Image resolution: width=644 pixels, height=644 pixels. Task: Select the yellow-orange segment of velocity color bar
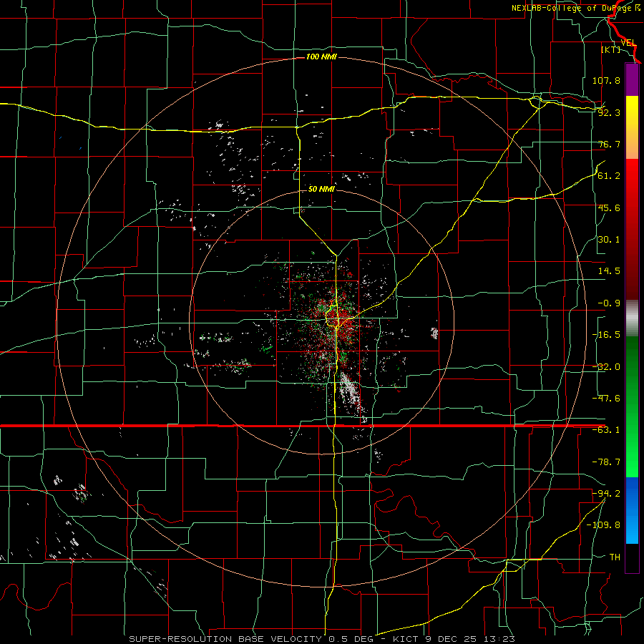tap(632, 127)
